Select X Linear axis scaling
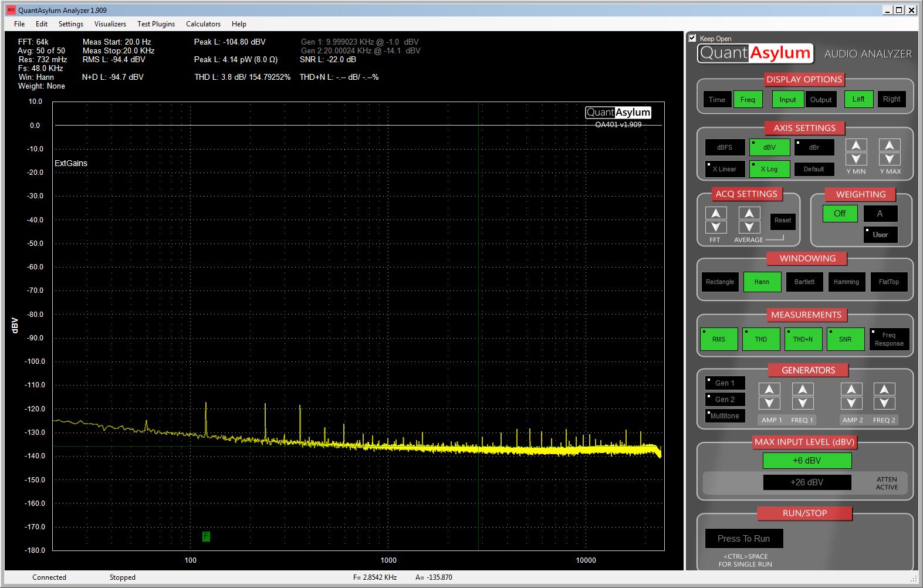This screenshot has height=588, width=923. [x=725, y=169]
